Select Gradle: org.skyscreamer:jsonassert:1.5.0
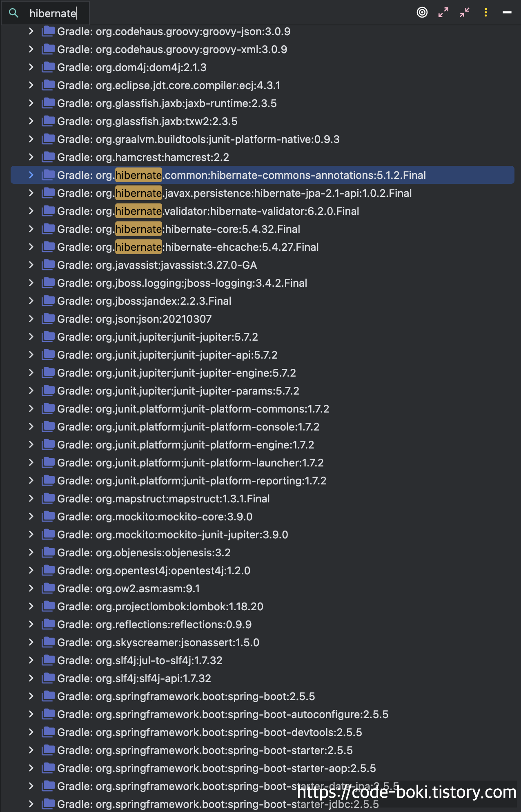The width and height of the screenshot is (521, 812). tap(158, 642)
